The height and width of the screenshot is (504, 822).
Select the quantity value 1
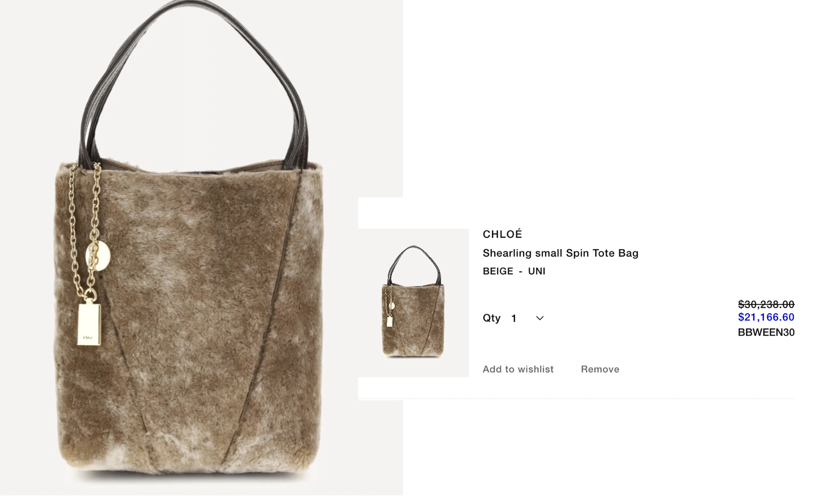(x=514, y=318)
